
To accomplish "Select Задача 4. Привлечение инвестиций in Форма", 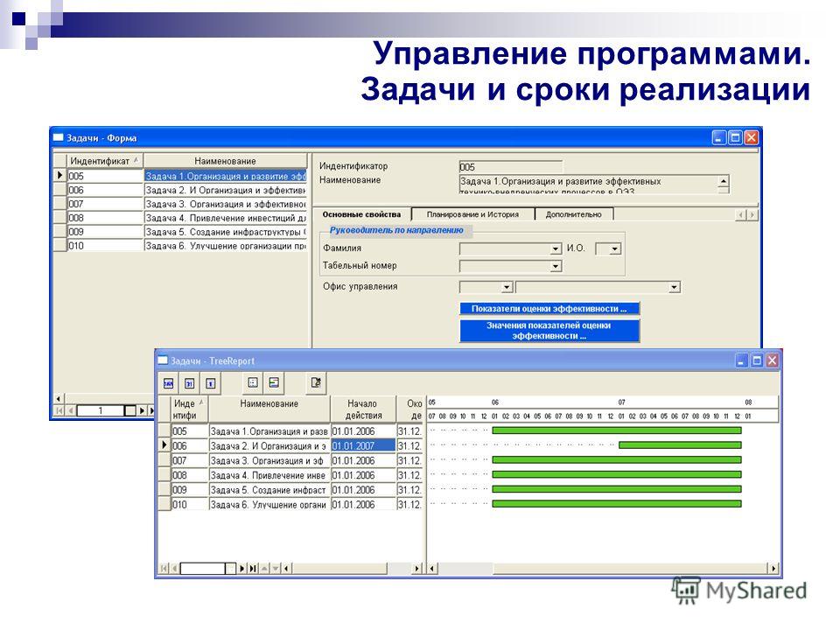I will click(226, 218).
